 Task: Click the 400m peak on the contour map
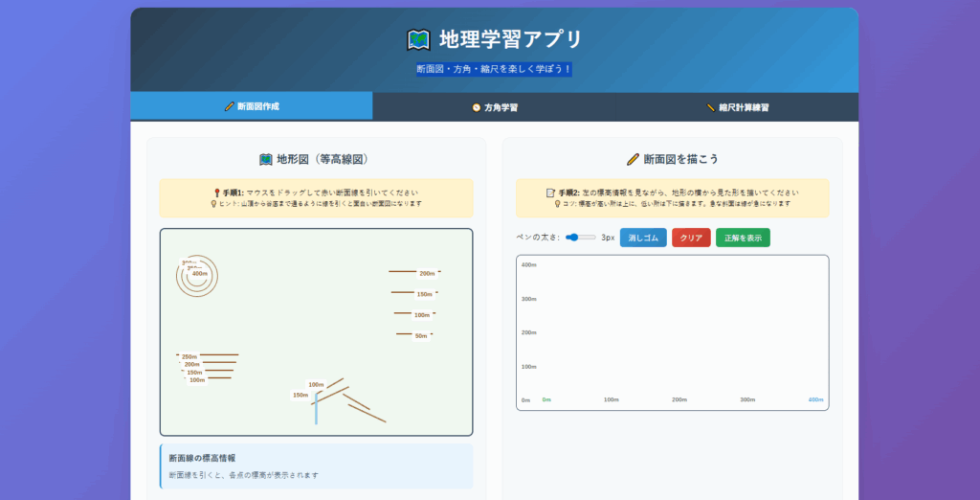[x=198, y=274]
